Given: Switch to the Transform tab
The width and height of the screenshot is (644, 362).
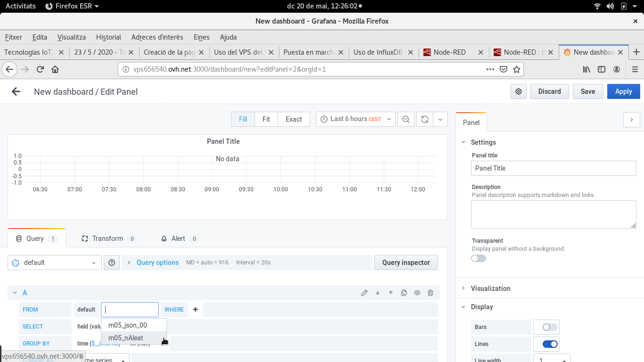Looking at the screenshot, I should [x=108, y=239].
